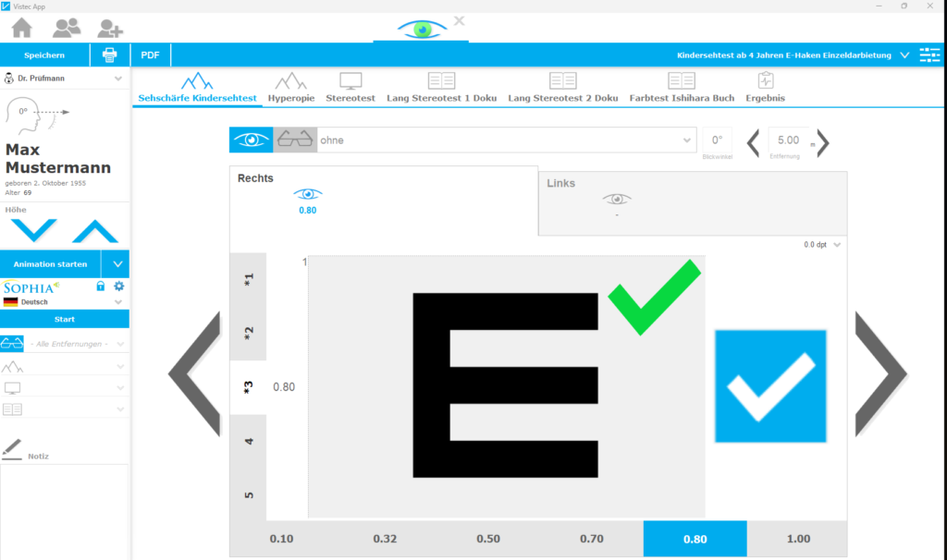This screenshot has height=560, width=947.
Task: Select without glasses eye mode
Action: tap(251, 140)
